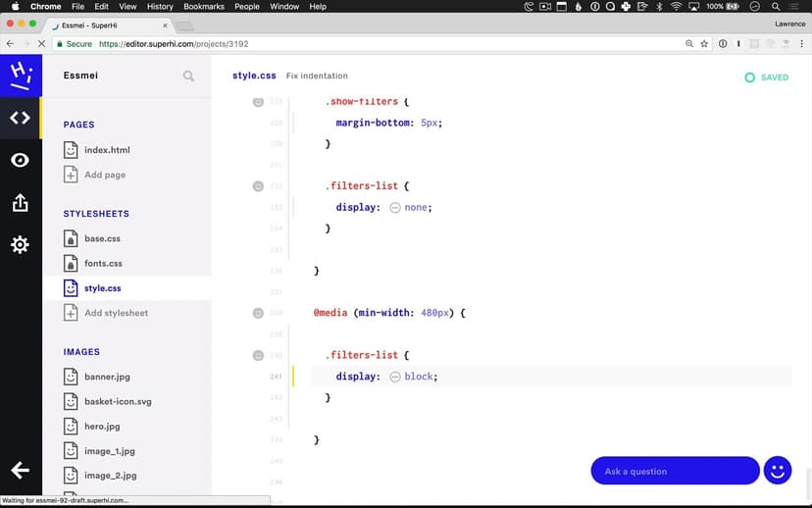Open project settings gear icon
The image size is (812, 508).
pyautogui.click(x=20, y=245)
